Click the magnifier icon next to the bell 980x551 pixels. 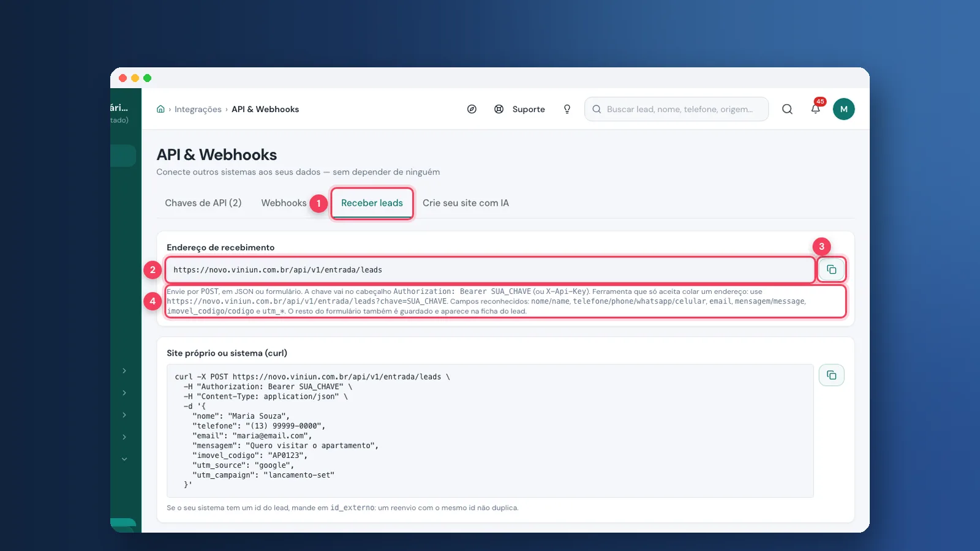(x=787, y=109)
